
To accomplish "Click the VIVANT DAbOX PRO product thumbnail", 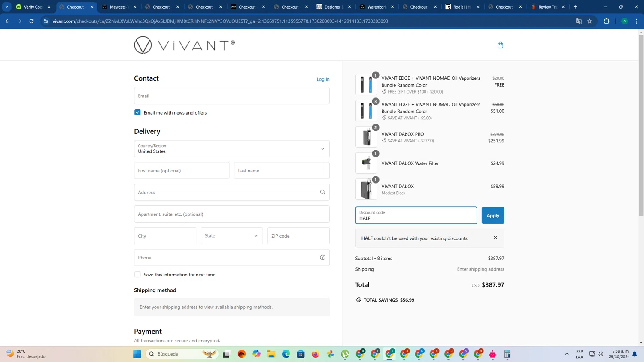I will tap(366, 137).
